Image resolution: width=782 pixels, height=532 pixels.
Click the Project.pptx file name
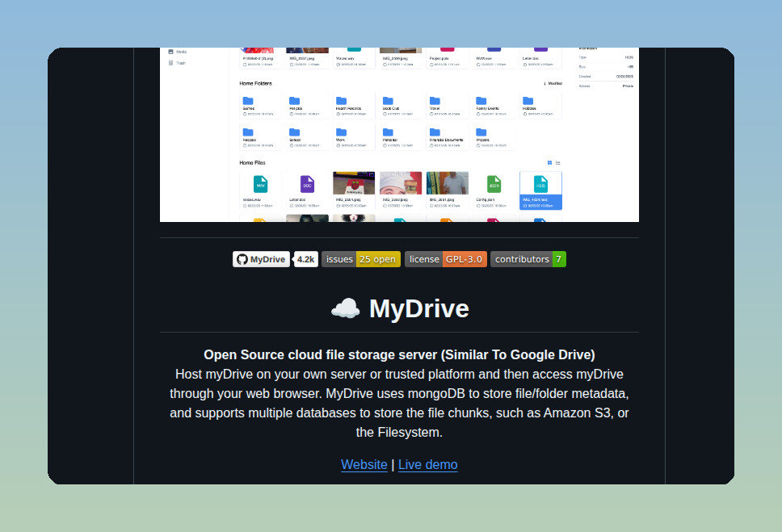439,58
